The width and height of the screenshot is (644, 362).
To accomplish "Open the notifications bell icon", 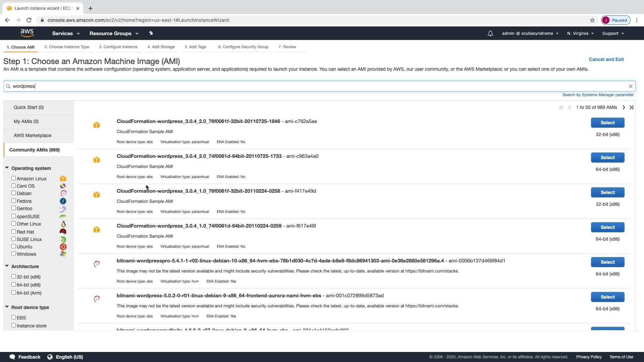I will tap(490, 34).
